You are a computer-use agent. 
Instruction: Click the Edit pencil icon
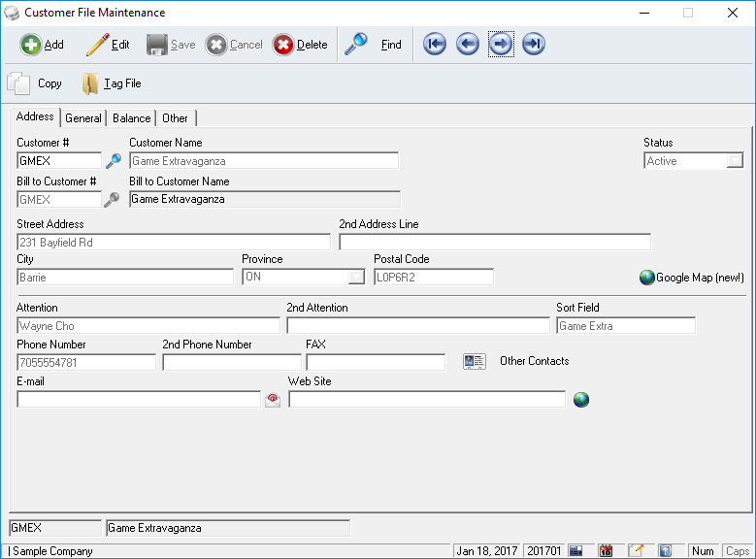tap(97, 45)
